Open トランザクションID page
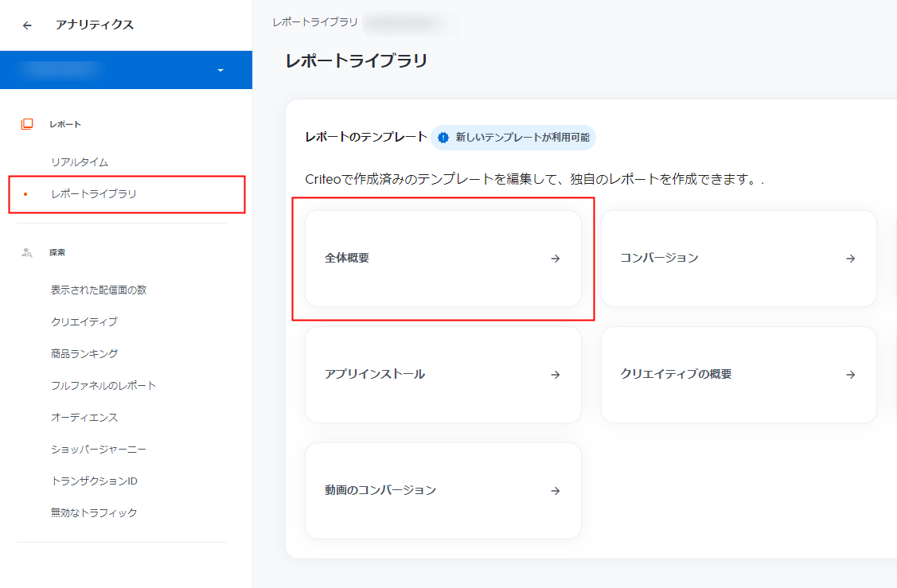897x588 pixels. pos(95,481)
